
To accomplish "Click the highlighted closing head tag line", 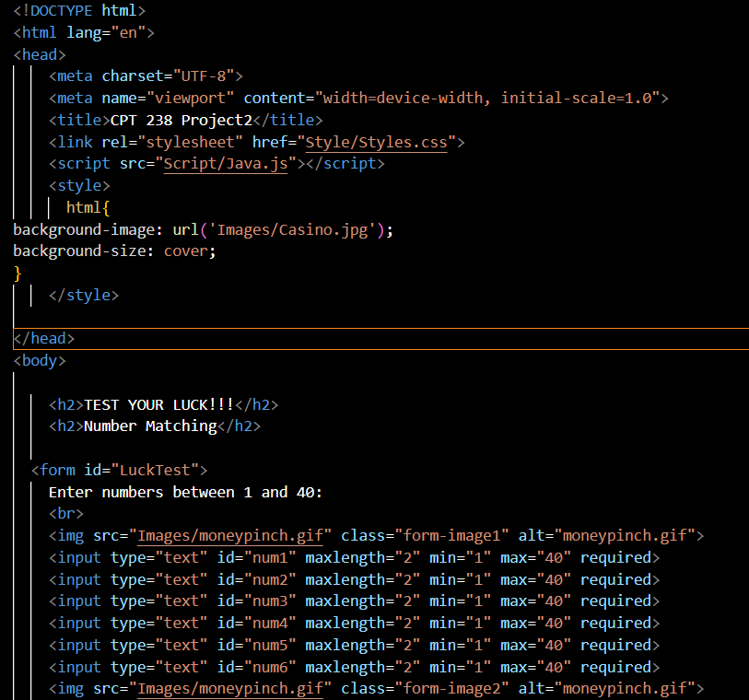I will 43,338.
